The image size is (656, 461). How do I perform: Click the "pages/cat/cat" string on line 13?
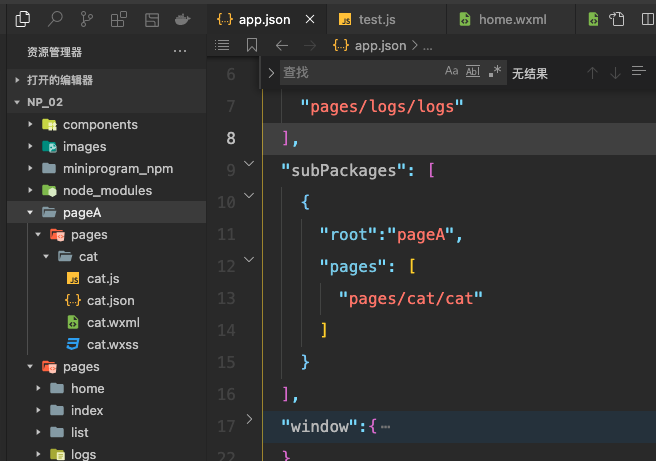tap(411, 298)
